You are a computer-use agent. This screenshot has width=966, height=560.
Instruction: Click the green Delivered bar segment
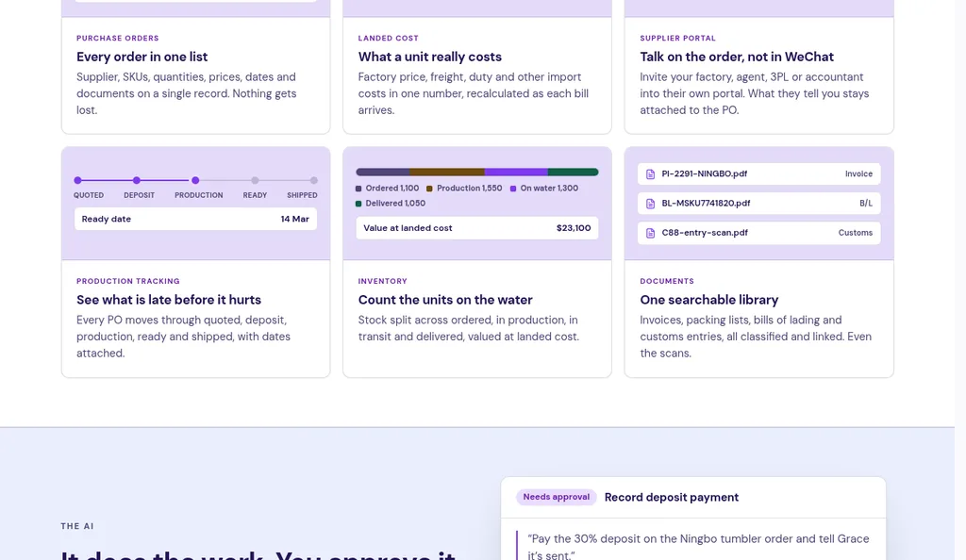coord(574,173)
